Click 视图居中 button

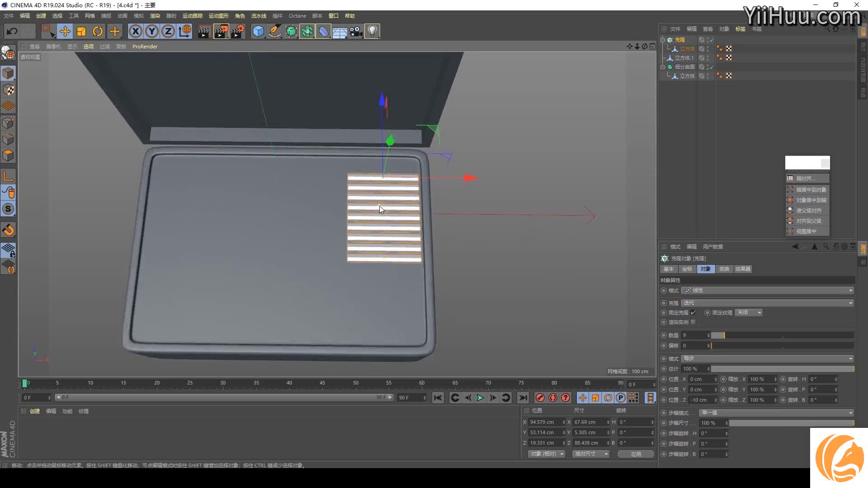click(x=807, y=231)
